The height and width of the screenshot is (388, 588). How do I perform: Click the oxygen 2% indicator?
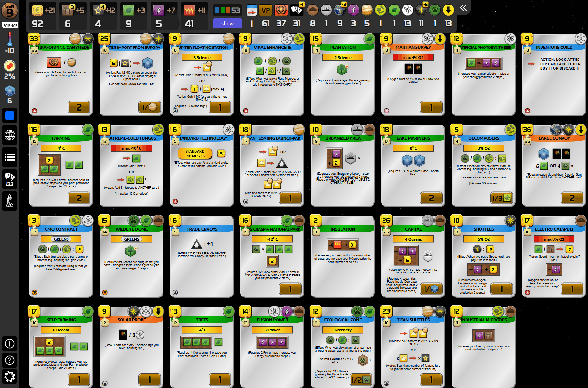pyautogui.click(x=10, y=70)
